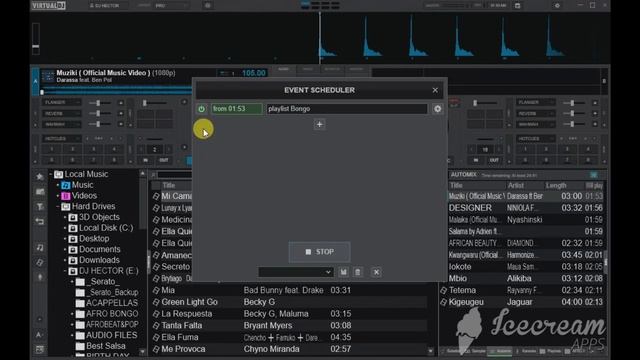Sort Automix list by Title column
This screenshot has width=640, height=360.
coord(456,185)
